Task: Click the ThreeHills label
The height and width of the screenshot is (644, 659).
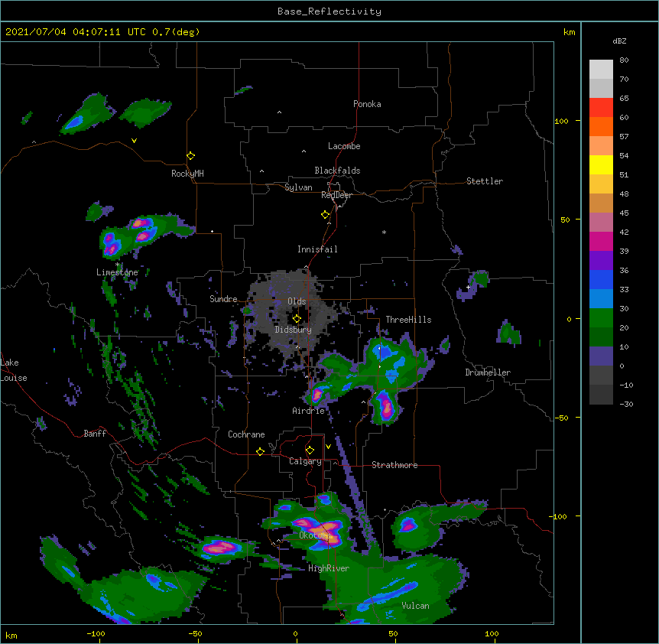Action: click(408, 320)
